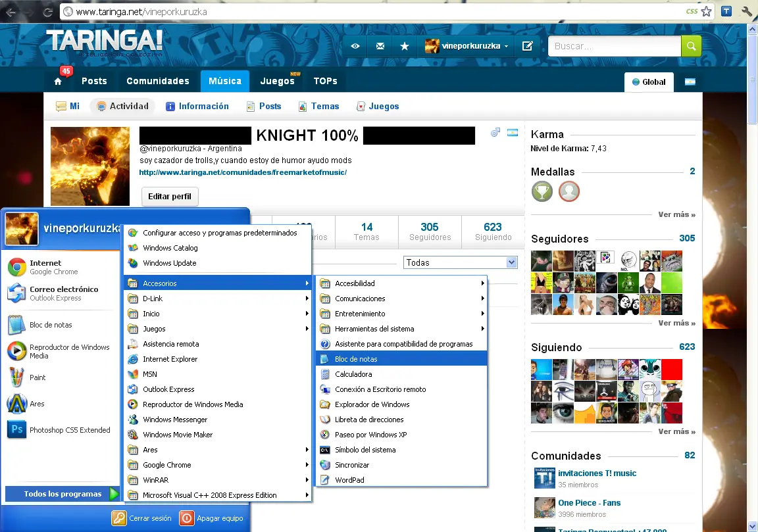Toggle the Global filter button
Screen dimensions: 758x532
pos(649,82)
